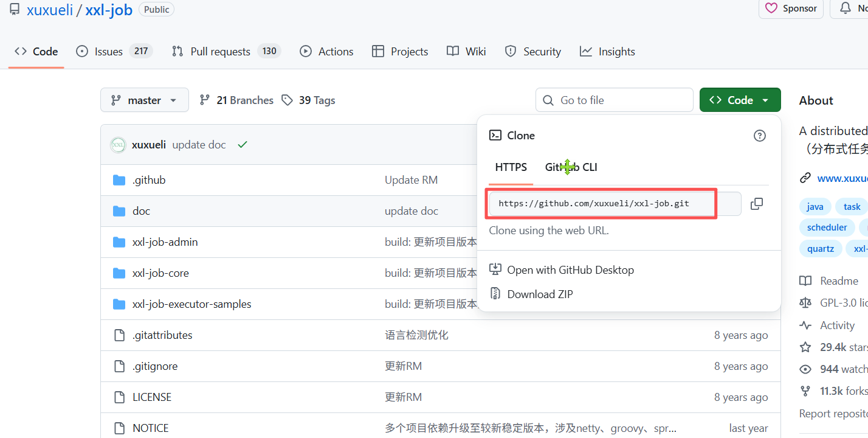Image resolution: width=868 pixels, height=438 pixels.
Task: Click Download ZIP
Action: (532, 294)
